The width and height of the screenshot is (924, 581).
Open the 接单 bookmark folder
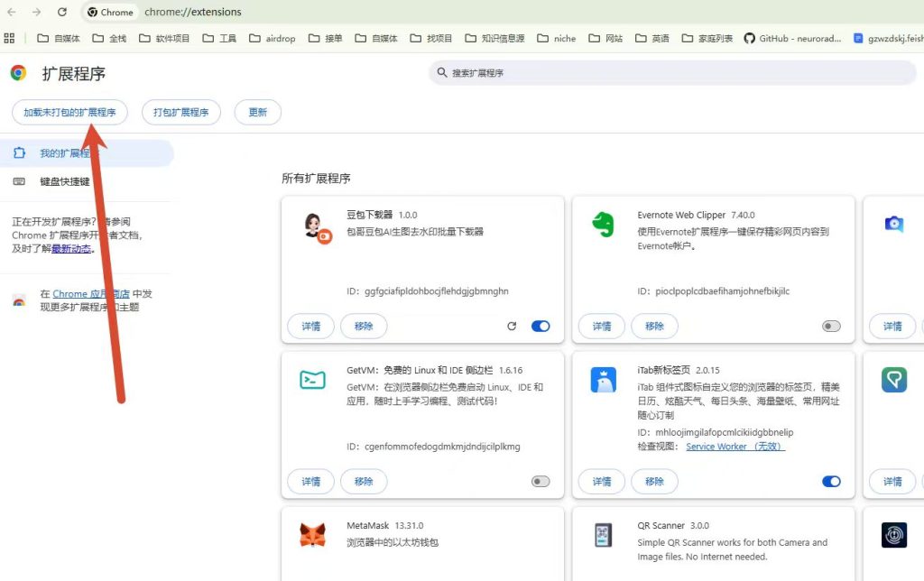325,38
